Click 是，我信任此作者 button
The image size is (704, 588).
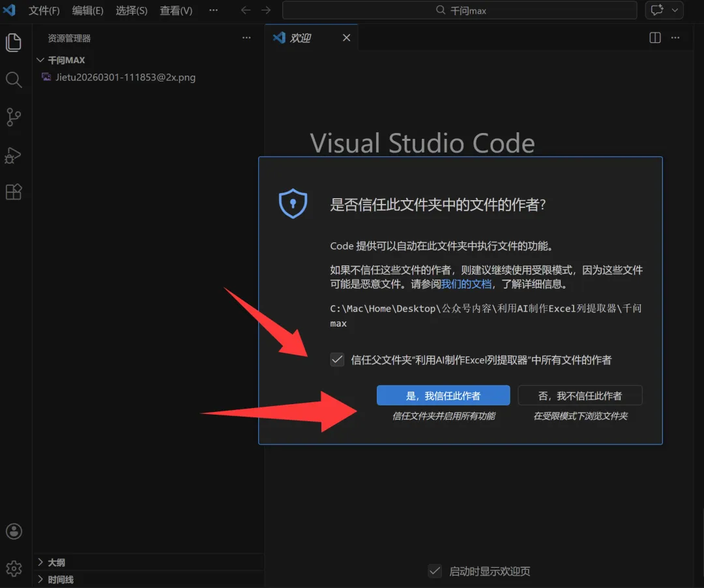443,396
